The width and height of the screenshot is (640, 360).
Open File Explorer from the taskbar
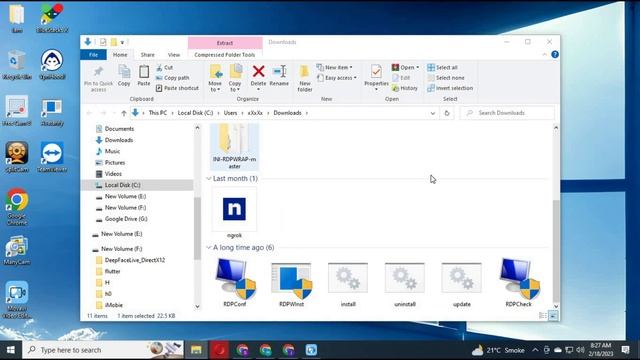click(196, 350)
